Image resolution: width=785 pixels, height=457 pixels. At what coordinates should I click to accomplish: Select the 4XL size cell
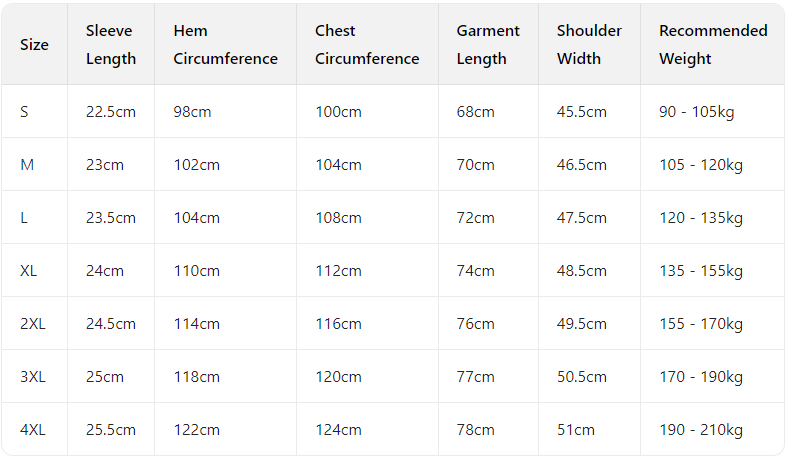pyautogui.click(x=32, y=430)
